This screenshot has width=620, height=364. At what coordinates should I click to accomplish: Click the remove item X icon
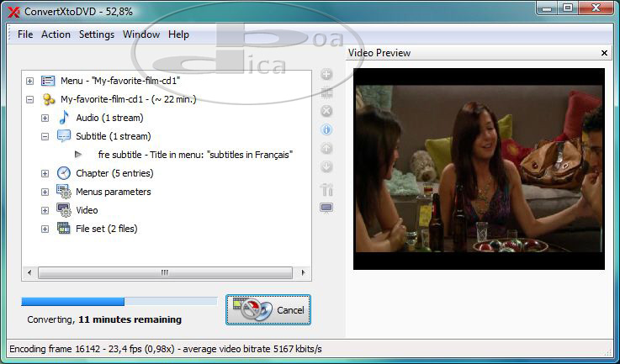click(x=326, y=111)
